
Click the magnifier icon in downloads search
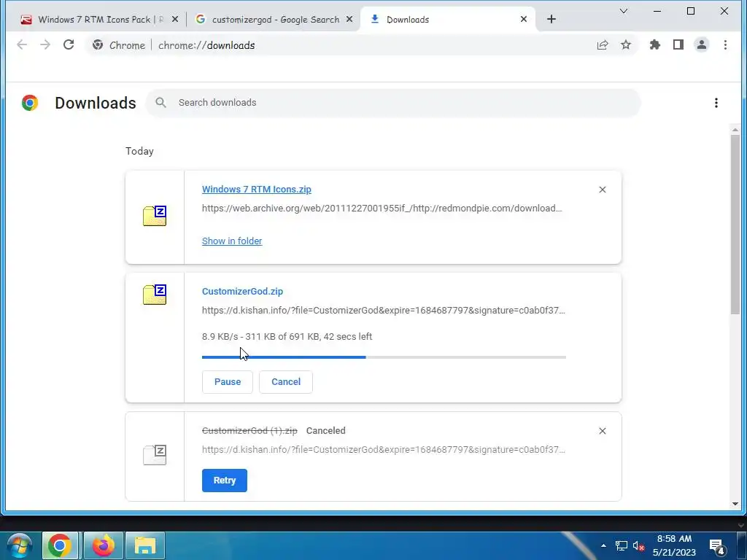(x=161, y=103)
